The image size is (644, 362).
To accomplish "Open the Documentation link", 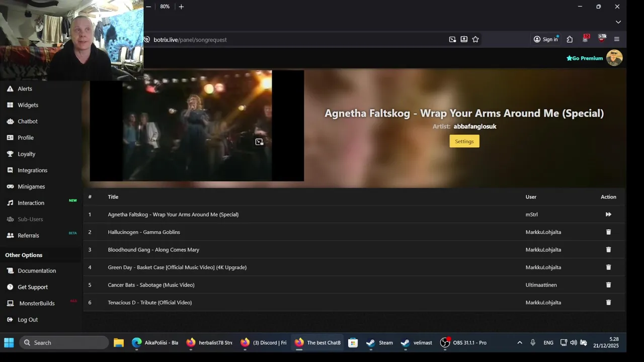I will (x=32, y=270).
